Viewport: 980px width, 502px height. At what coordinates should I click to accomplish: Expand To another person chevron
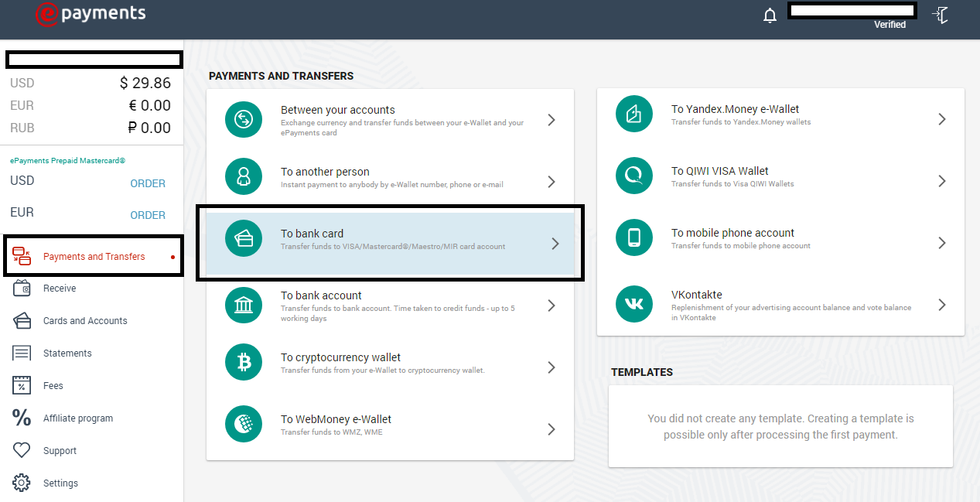click(551, 182)
